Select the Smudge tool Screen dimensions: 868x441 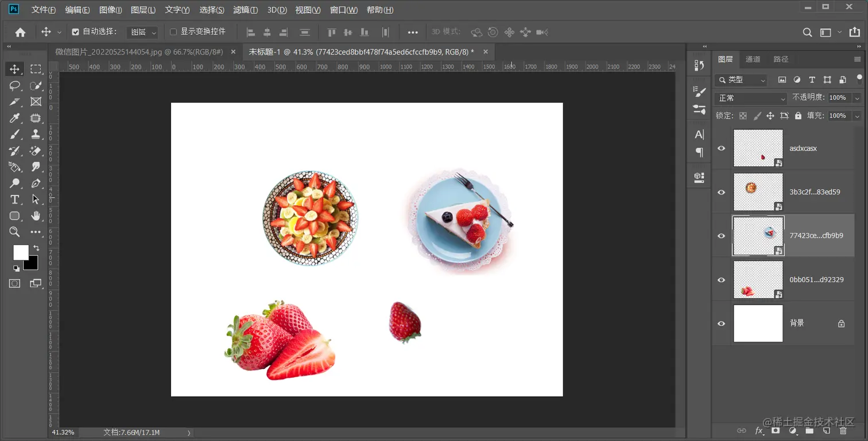[36, 167]
